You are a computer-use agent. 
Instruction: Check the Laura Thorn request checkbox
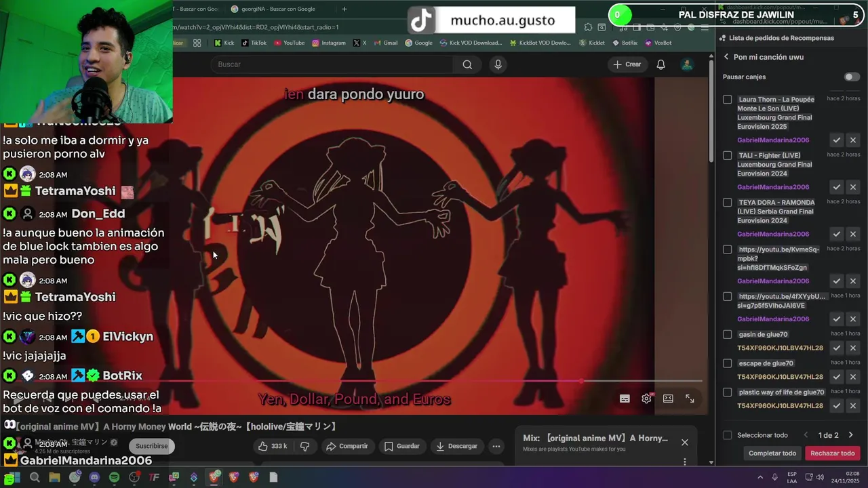[x=727, y=100]
